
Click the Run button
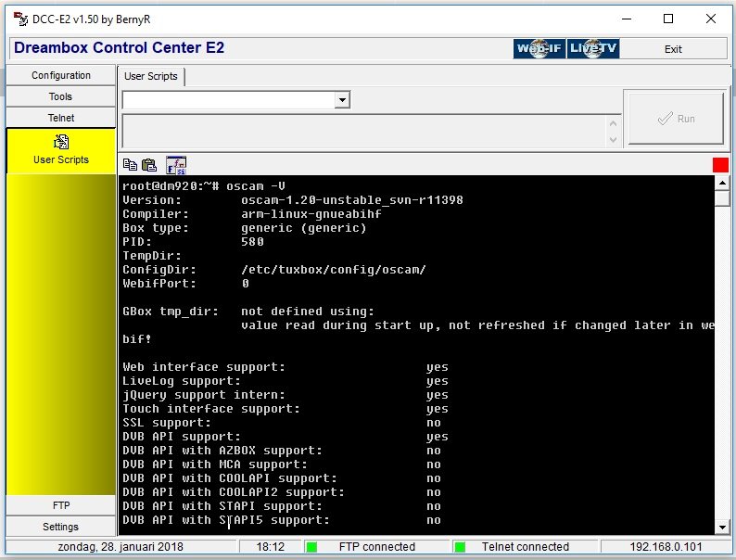pyautogui.click(x=676, y=119)
